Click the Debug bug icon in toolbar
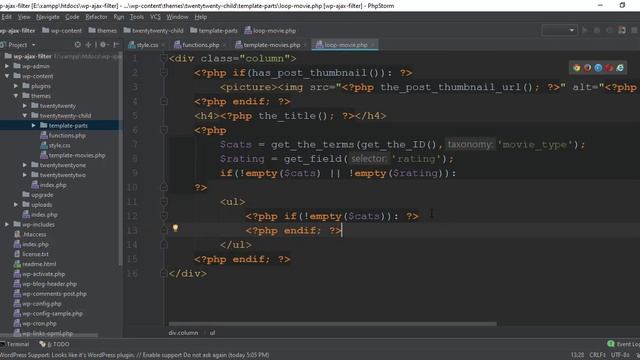Viewport: 640px width, 360px height. (x=597, y=31)
